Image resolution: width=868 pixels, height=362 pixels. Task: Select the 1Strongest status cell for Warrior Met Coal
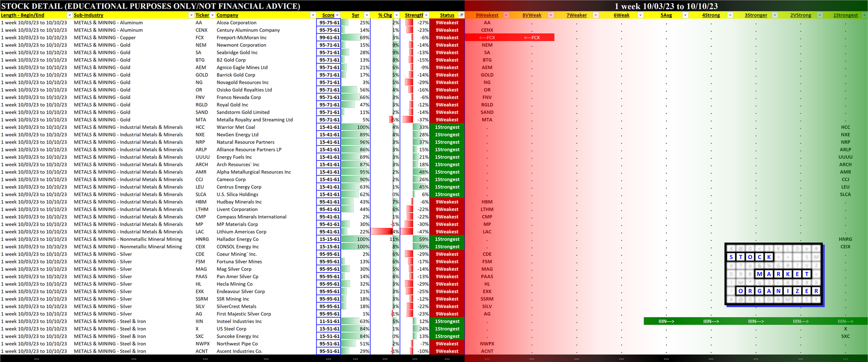point(447,127)
